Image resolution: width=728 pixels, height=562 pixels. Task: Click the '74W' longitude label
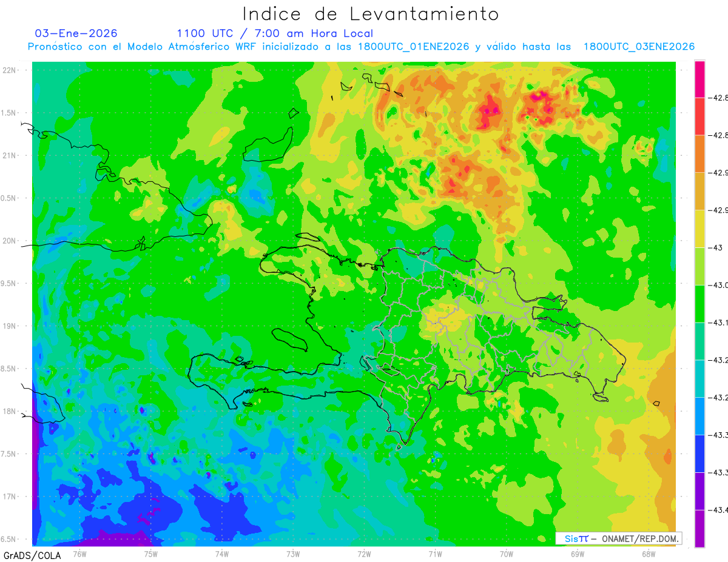(221, 554)
